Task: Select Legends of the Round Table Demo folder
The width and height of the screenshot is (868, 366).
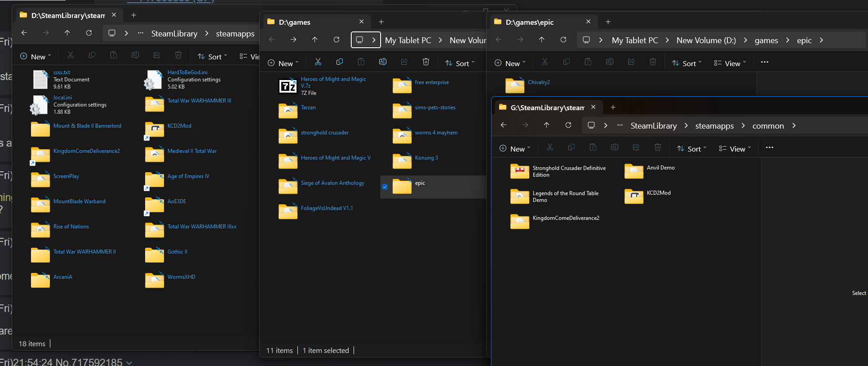Action: 555,196
